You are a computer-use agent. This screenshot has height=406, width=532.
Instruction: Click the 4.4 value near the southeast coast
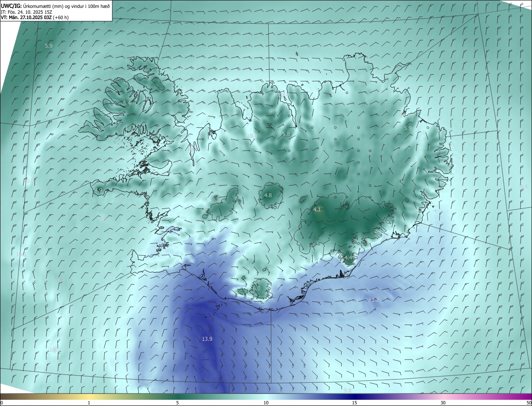348,258
